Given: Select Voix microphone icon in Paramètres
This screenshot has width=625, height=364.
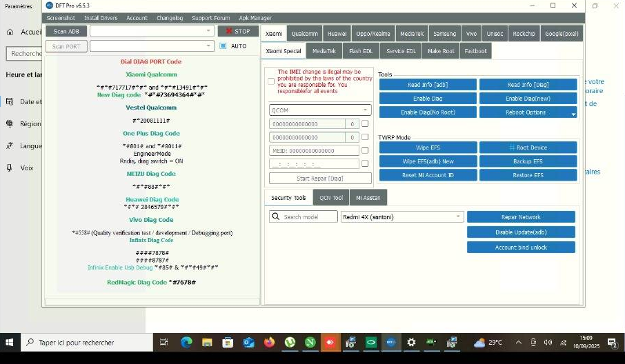Looking at the screenshot, I should (x=10, y=168).
